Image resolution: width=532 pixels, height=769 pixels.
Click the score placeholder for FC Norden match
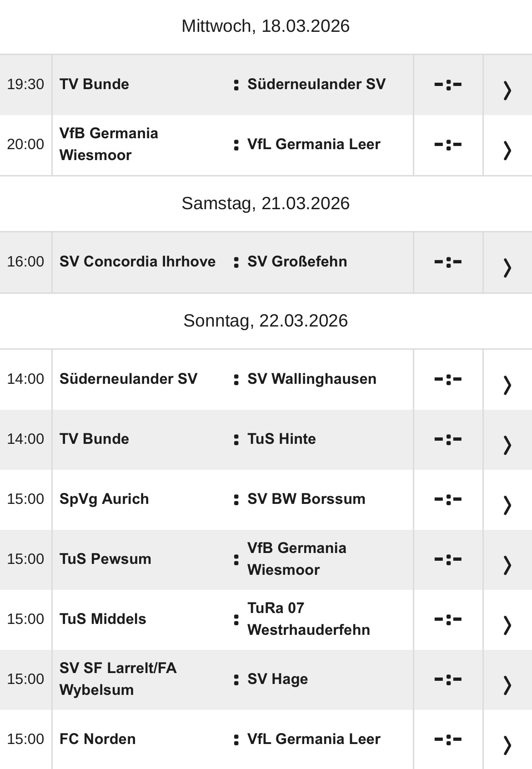(448, 739)
